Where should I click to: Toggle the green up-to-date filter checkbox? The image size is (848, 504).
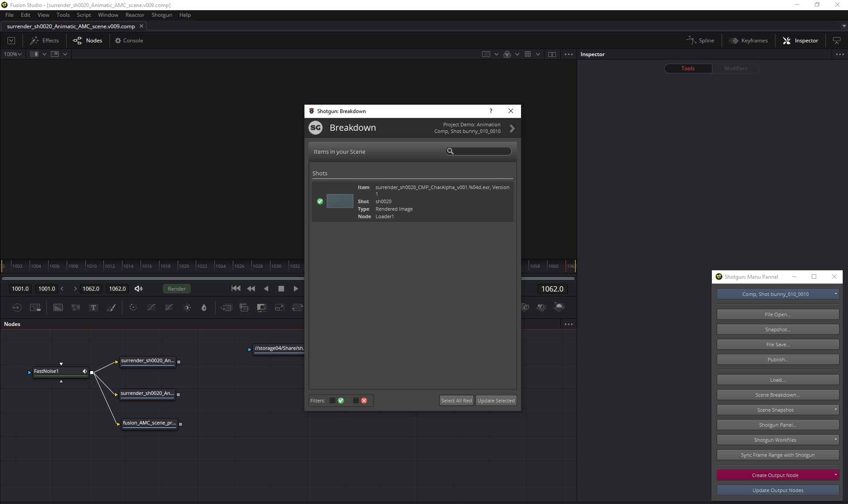point(333,401)
